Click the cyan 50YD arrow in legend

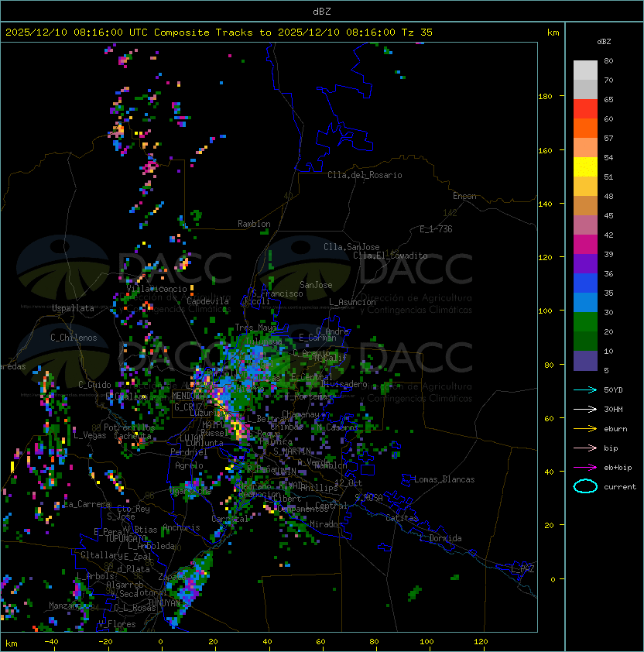pos(585,389)
